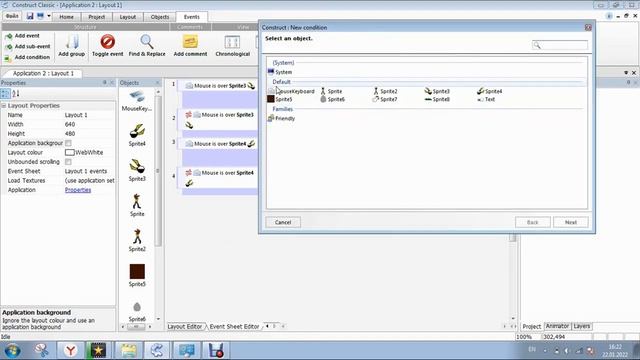Click Sprite3 in the Objects panel
The width and height of the screenshot is (640, 360).
pos(137,170)
